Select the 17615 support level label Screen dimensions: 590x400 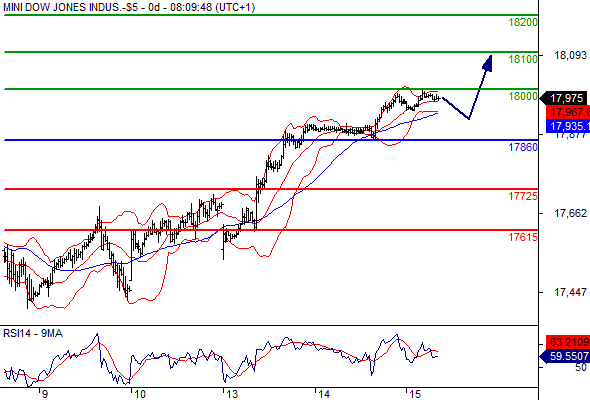pyautogui.click(x=523, y=237)
